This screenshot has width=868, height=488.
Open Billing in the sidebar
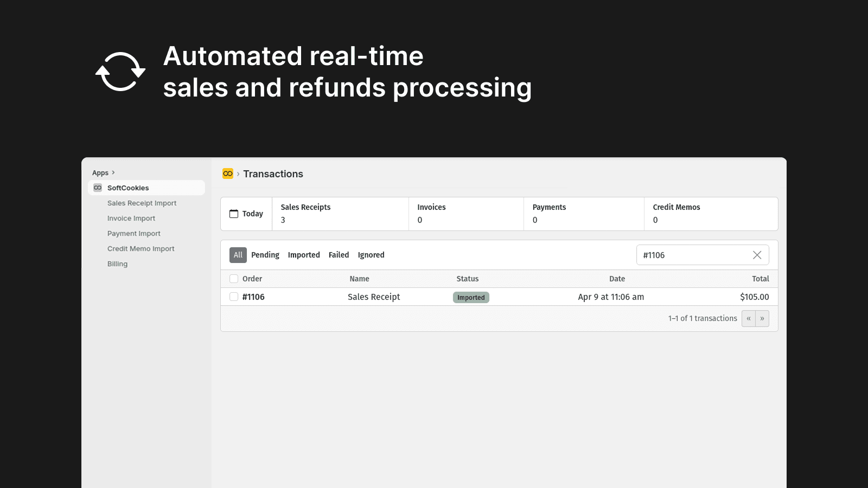pos(118,264)
